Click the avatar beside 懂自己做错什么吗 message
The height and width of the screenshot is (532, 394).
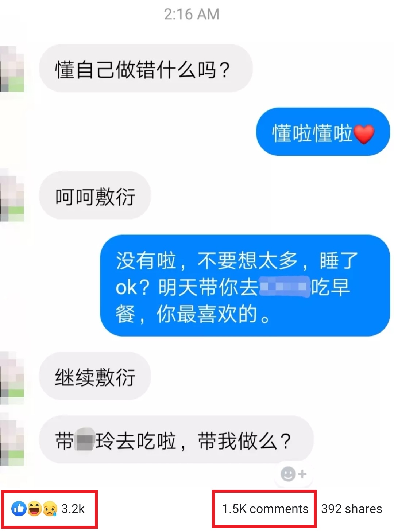(x=12, y=69)
